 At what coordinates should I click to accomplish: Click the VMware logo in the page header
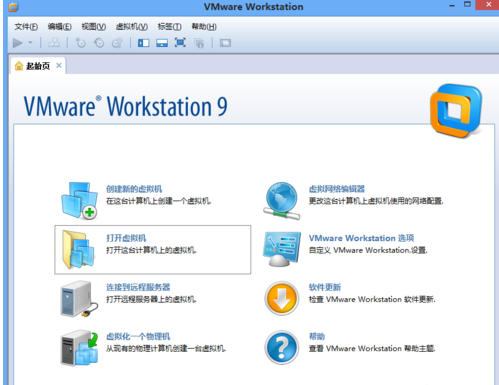[x=456, y=111]
